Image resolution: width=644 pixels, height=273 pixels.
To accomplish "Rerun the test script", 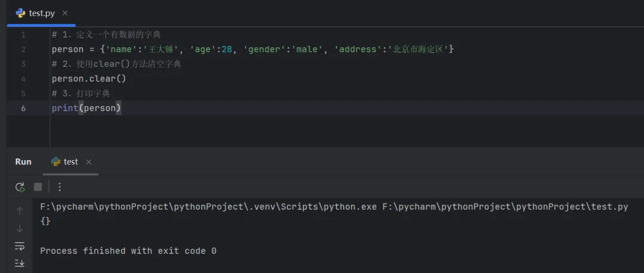I will (20, 187).
